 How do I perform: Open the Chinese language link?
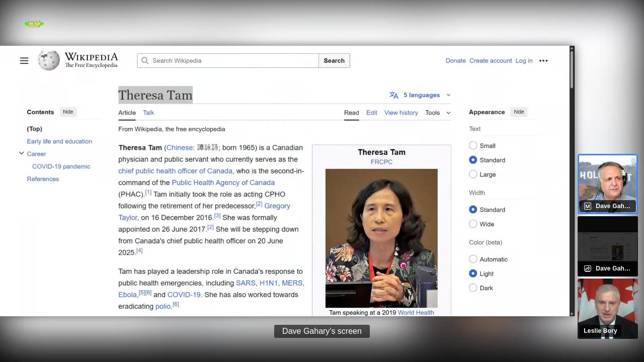[x=180, y=148]
